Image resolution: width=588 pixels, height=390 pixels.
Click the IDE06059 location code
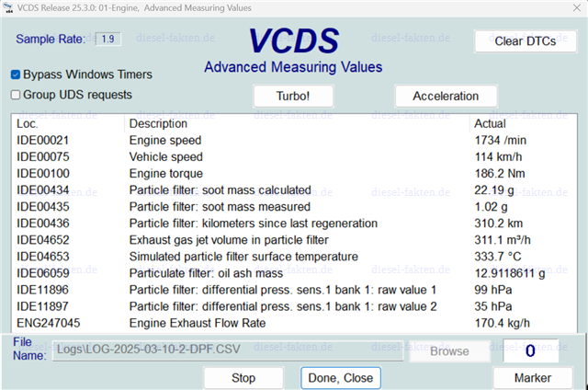[43, 273]
